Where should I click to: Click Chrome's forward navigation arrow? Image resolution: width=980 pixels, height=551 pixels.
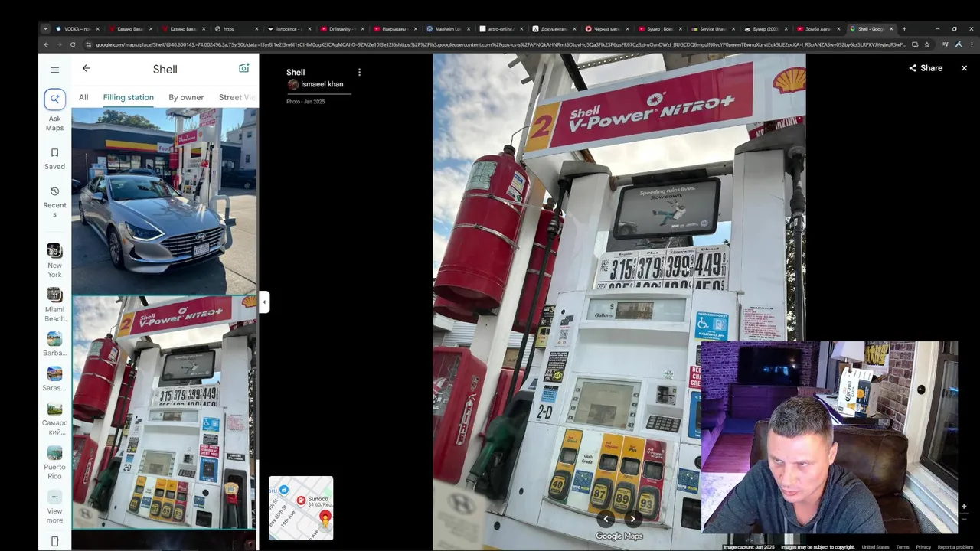(59, 44)
